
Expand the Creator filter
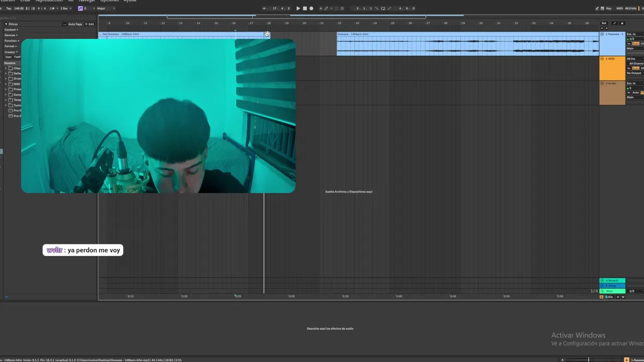pos(11,52)
